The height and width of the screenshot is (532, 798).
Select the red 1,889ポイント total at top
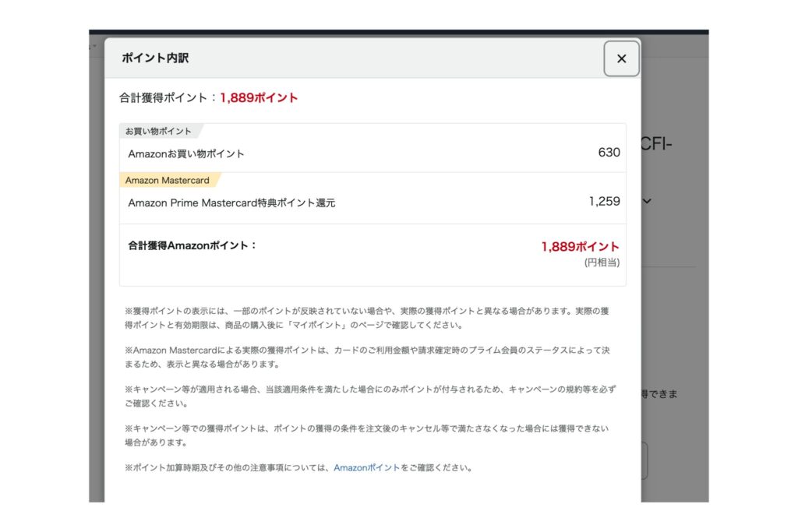pos(259,98)
